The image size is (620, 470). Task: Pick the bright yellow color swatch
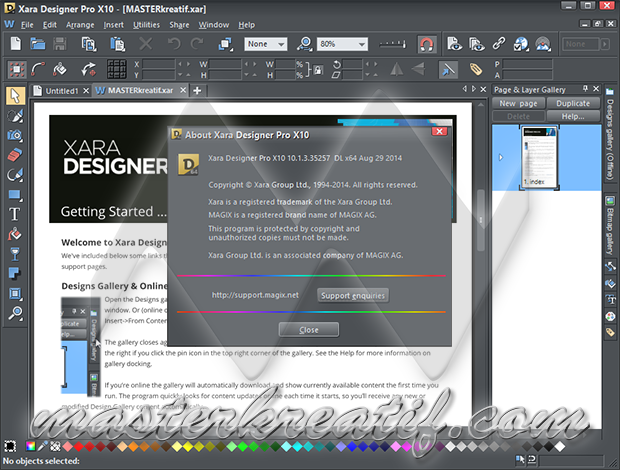coord(187,447)
